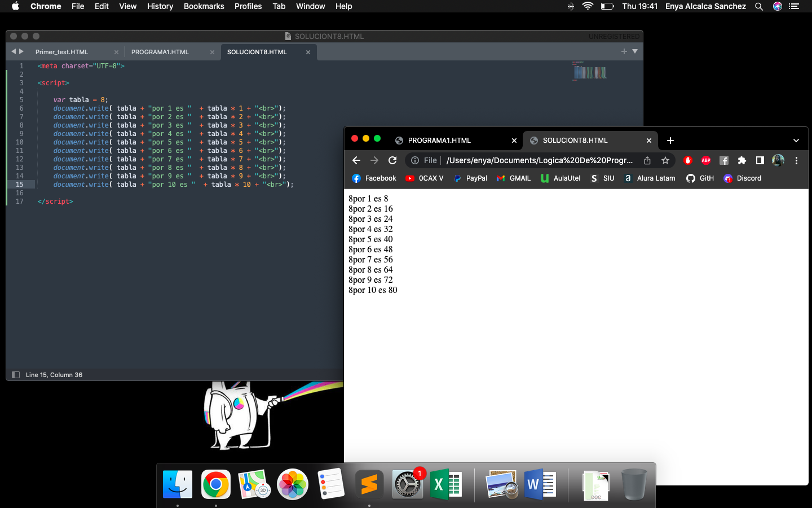Open the View menu

click(x=128, y=6)
